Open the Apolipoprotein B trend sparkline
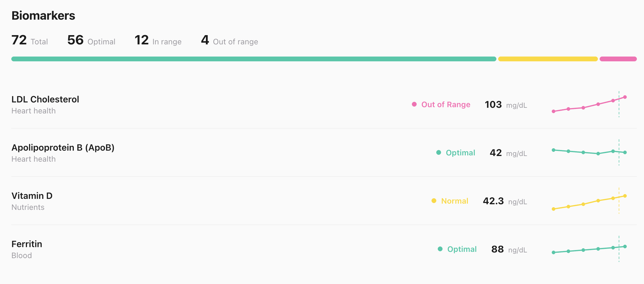Viewport: 644px width, 284px height. 589,152
